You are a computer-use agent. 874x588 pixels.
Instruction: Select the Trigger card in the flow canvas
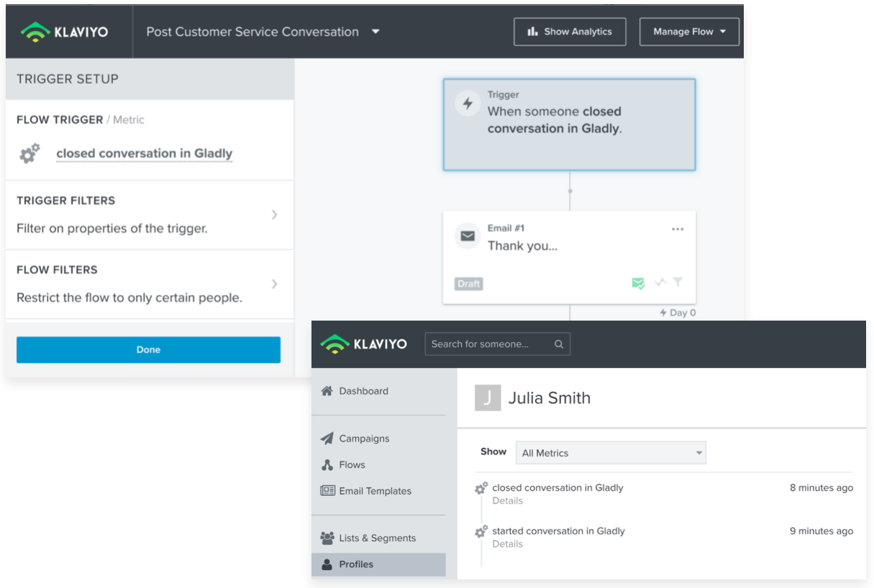click(569, 124)
